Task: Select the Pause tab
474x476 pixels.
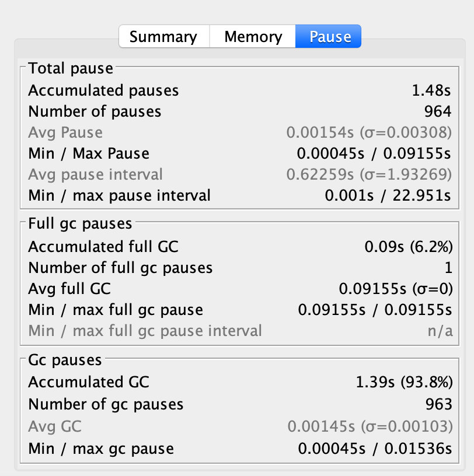Action: tap(330, 37)
